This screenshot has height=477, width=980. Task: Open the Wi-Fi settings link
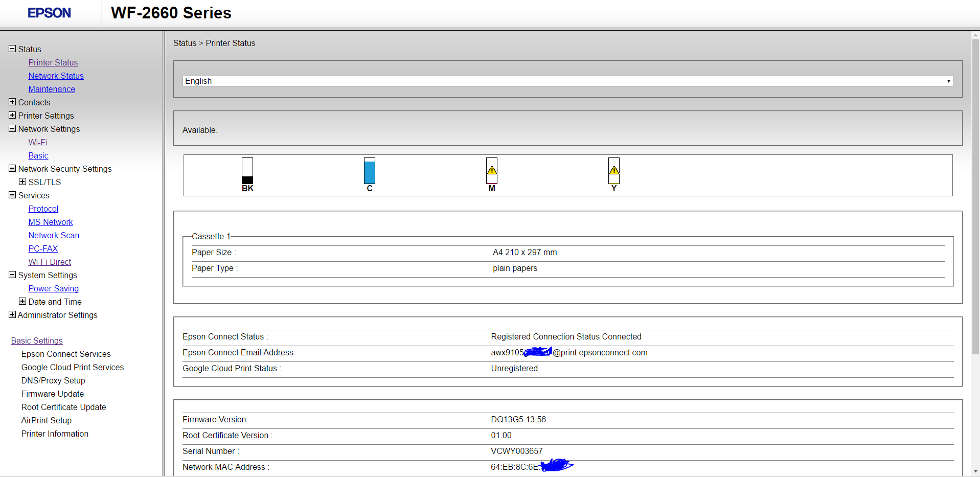(38, 142)
